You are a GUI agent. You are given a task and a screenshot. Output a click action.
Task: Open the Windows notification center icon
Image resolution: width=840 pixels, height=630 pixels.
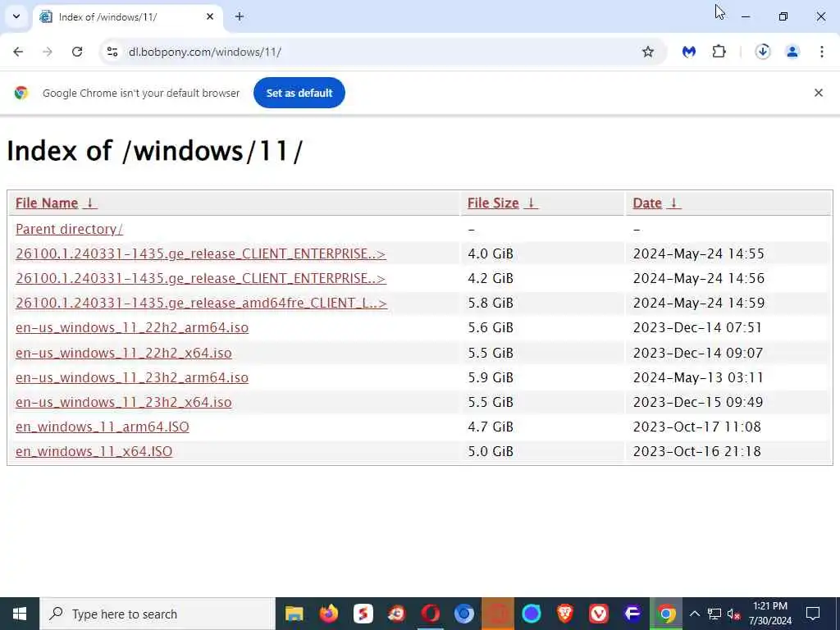point(813,614)
